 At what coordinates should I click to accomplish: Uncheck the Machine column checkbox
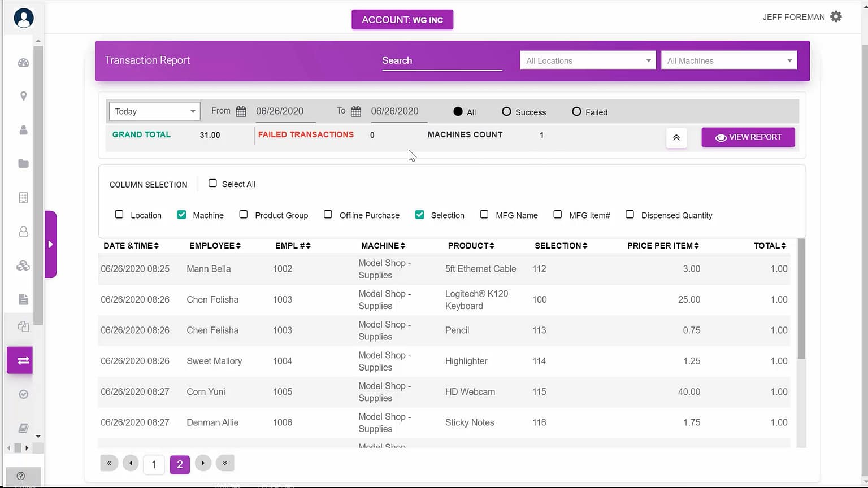click(181, 215)
